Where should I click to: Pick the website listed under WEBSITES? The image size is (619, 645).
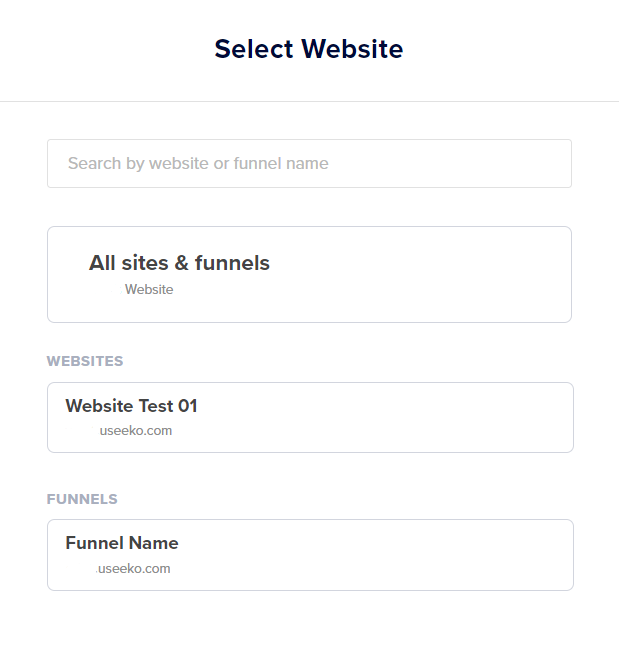[310, 417]
